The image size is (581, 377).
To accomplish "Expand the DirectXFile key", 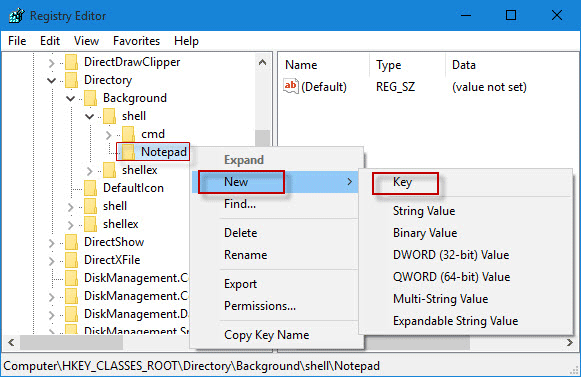I will tap(52, 261).
